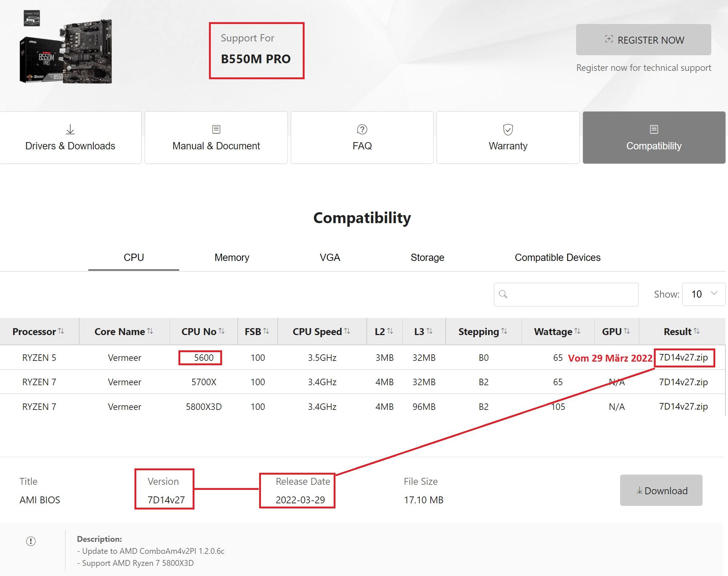Click the 7D14v27 version value
This screenshot has width=728, height=576.
[x=166, y=500]
